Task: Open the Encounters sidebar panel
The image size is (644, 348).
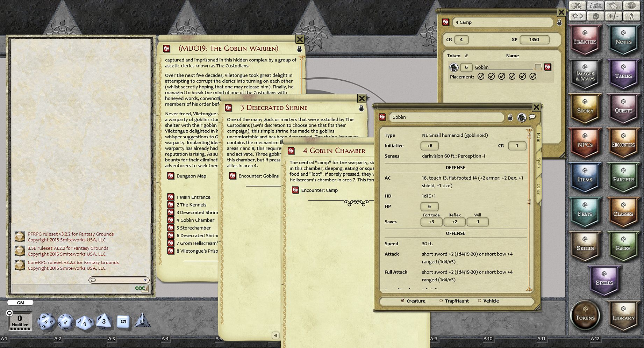Action: click(623, 145)
